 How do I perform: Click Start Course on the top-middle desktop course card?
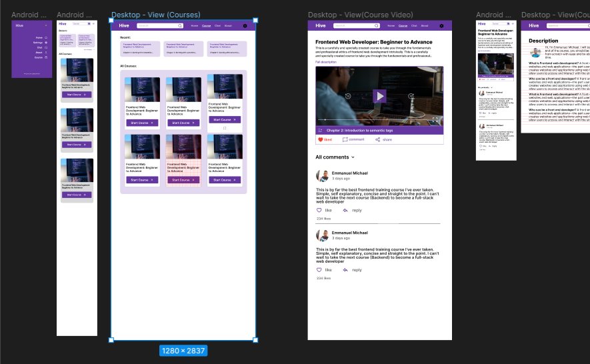click(183, 123)
